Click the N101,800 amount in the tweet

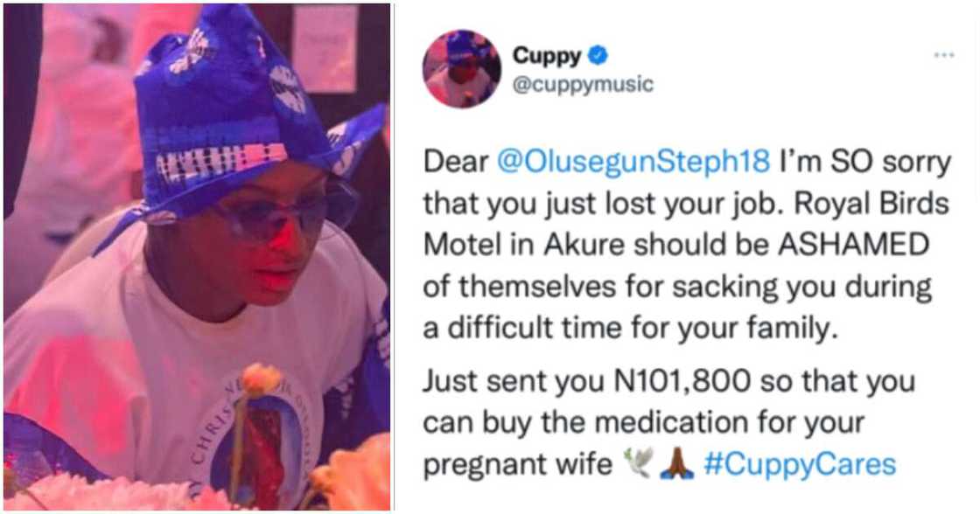click(682, 381)
